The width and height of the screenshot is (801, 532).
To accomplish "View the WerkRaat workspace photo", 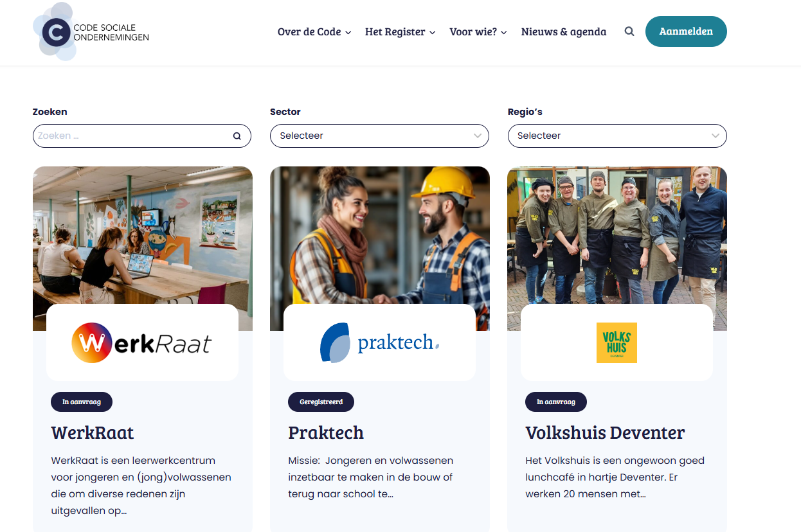I will pos(143,235).
